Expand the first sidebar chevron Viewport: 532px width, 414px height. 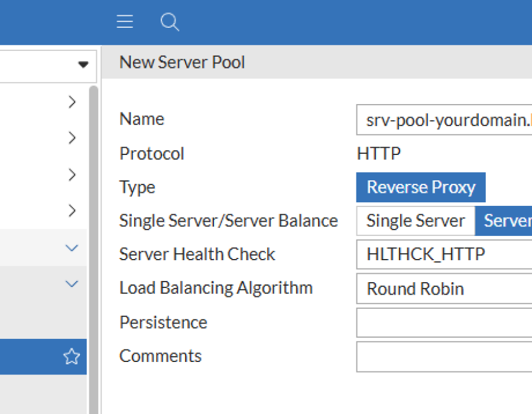click(72, 102)
